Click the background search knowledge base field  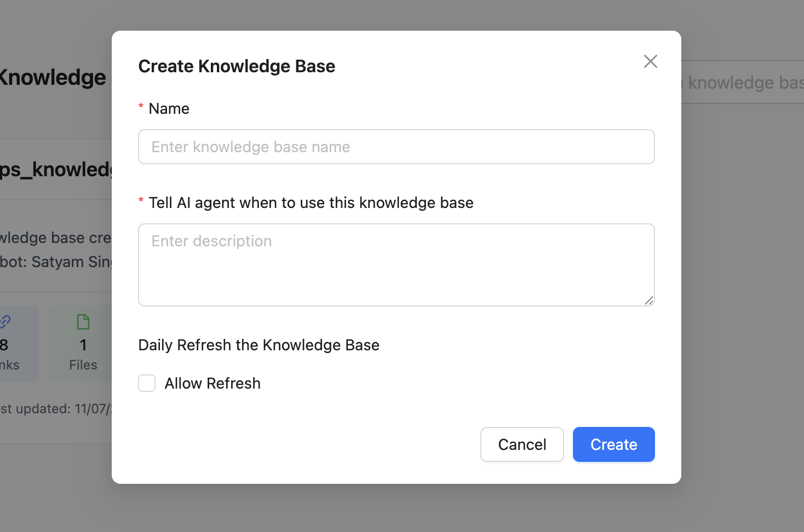(x=742, y=82)
